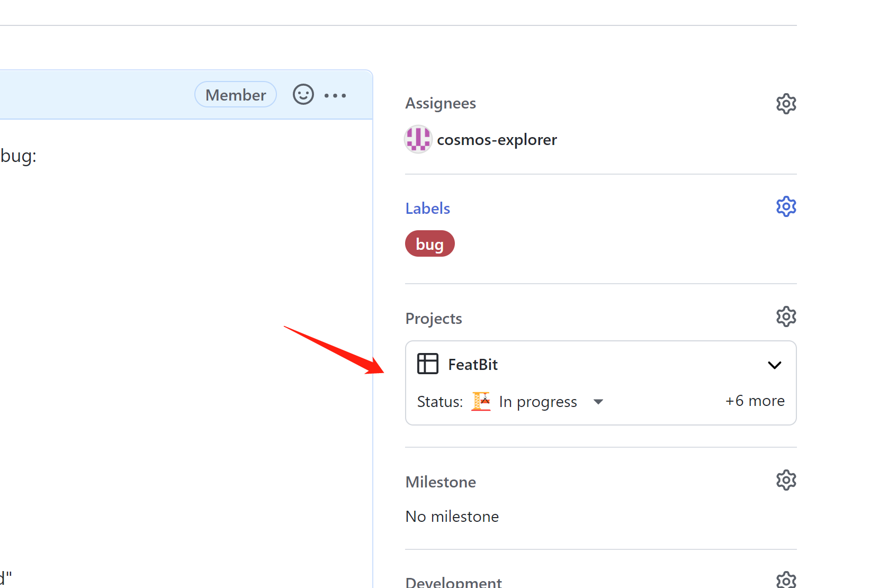Image resolution: width=888 pixels, height=588 pixels.
Task: Show six more project fields
Action: [754, 401]
